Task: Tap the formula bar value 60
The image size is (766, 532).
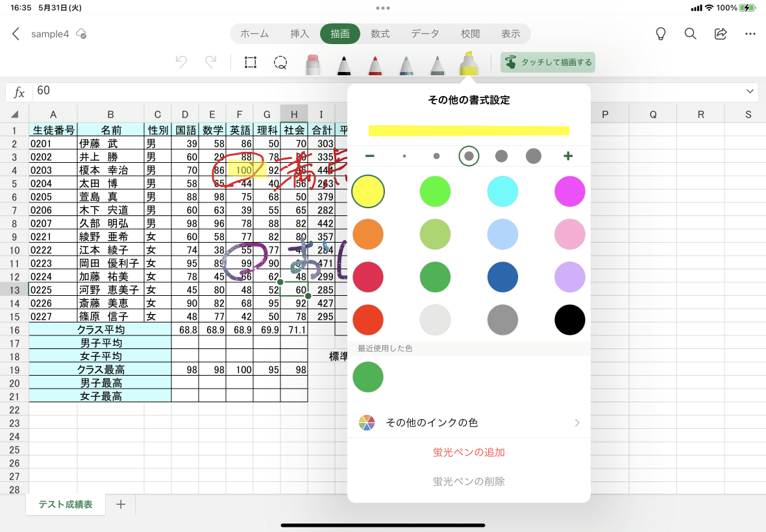Action: point(43,91)
